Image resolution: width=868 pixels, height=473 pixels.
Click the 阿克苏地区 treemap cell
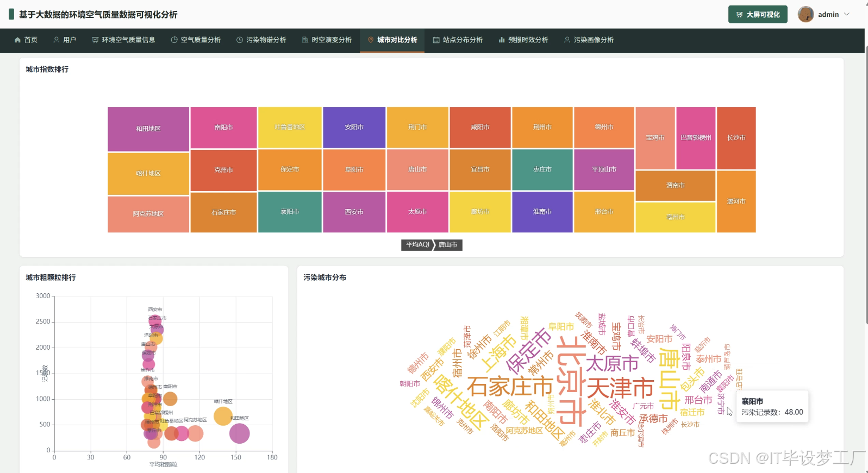coord(148,215)
